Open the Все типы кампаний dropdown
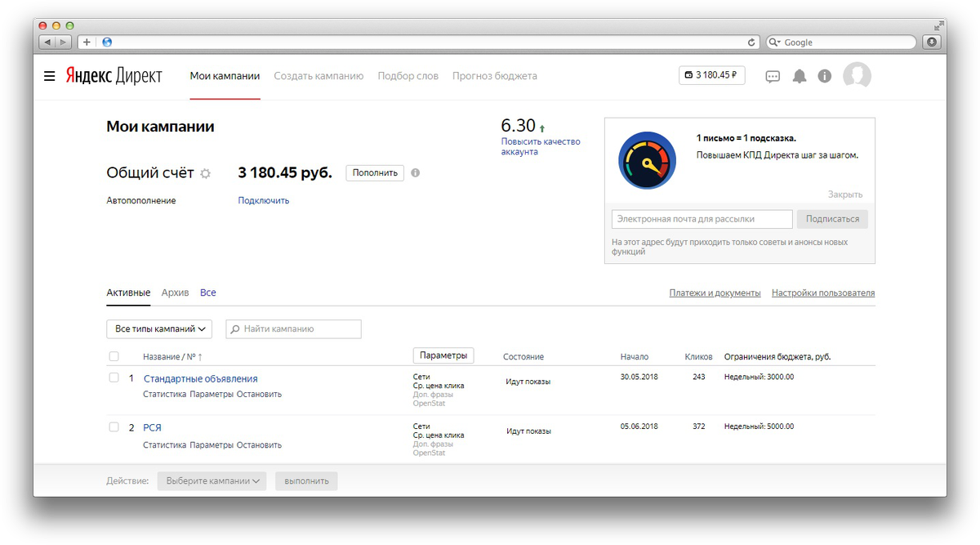 tap(159, 329)
